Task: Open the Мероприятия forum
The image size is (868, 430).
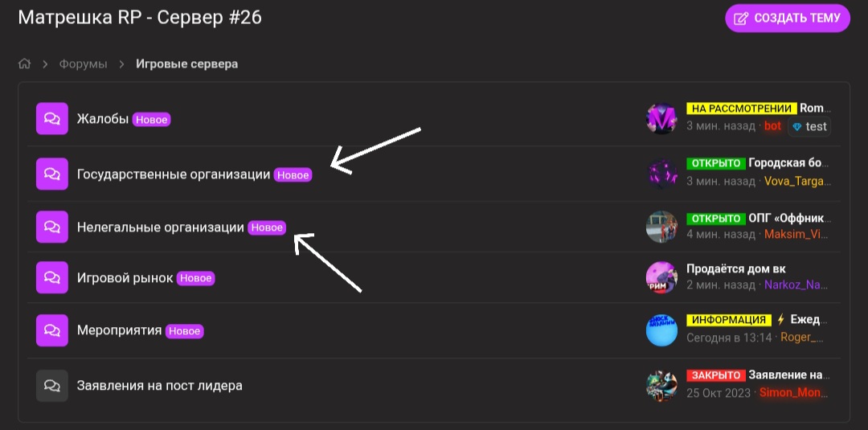Action: [119, 330]
